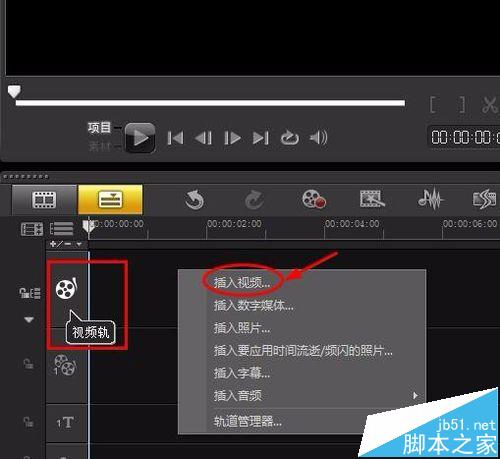Click the add/remove chapter point button
The image size is (500, 459).
60,244
